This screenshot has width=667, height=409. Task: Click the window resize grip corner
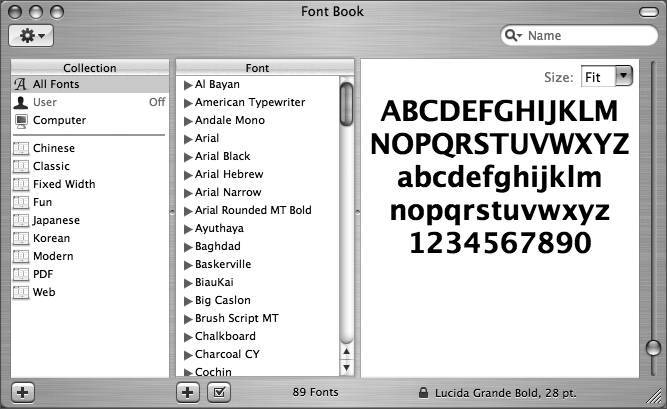tap(655, 397)
